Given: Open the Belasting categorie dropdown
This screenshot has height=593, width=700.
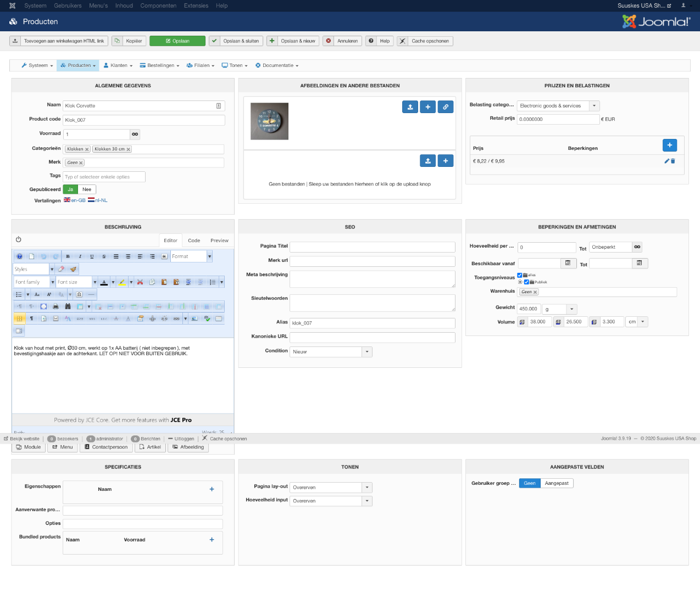Looking at the screenshot, I should [558, 105].
